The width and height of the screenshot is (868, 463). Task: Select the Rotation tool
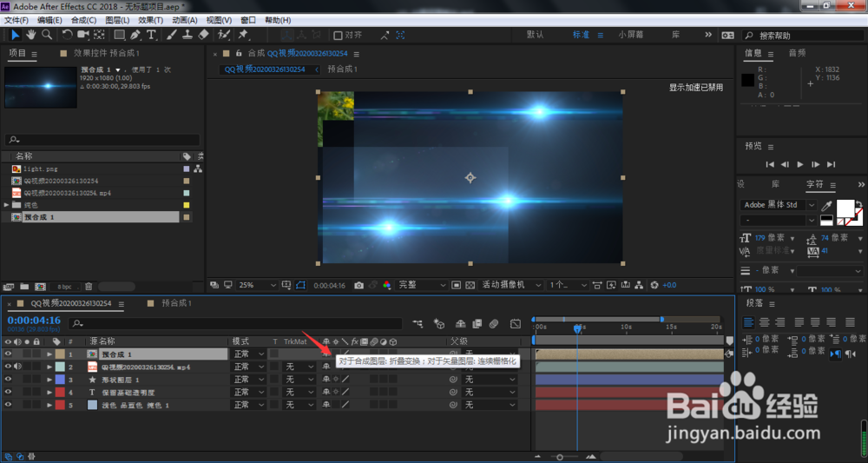[67, 35]
